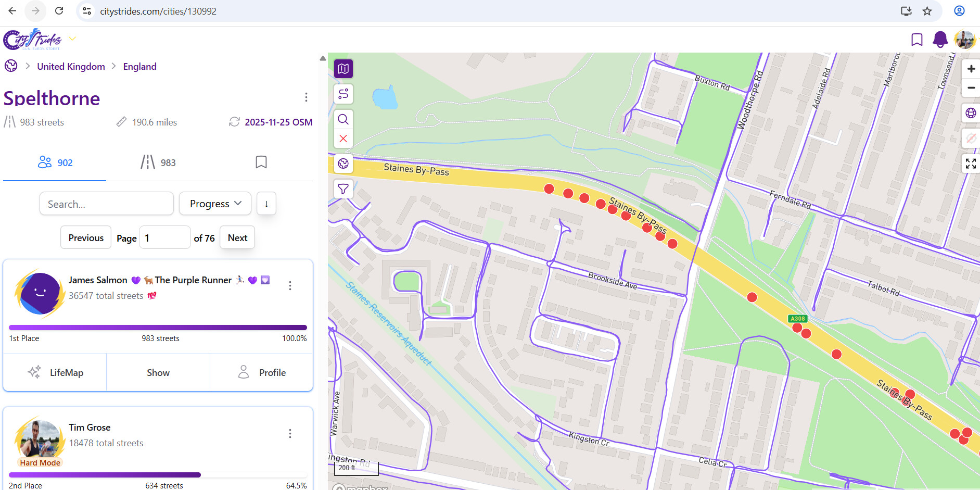Switch to the 902 striders tab

coord(55,162)
